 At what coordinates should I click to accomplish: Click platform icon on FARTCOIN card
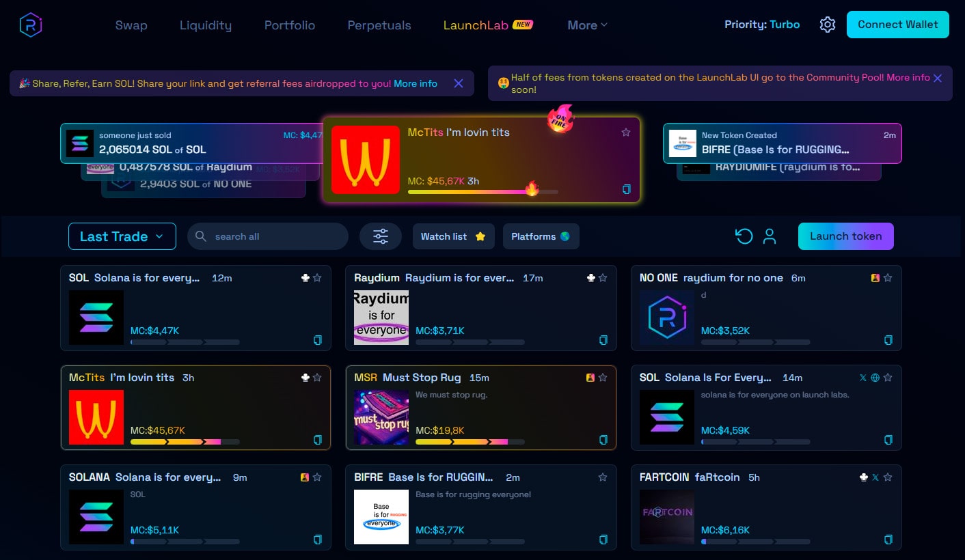(863, 477)
